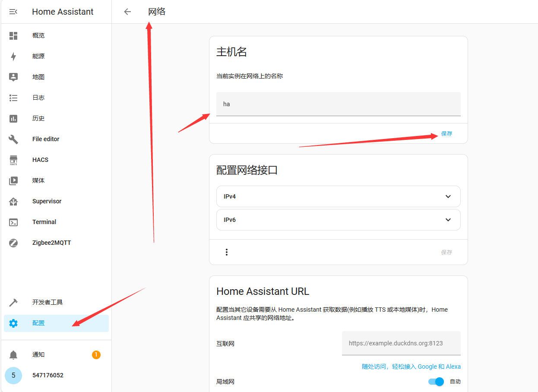Open the 日志 sidebar label
538x392 pixels.
(38, 98)
